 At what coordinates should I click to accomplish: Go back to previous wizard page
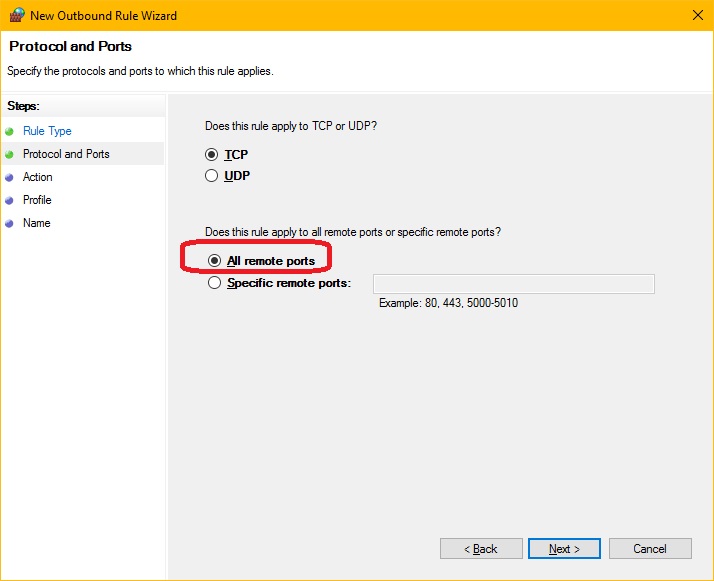coord(481,549)
